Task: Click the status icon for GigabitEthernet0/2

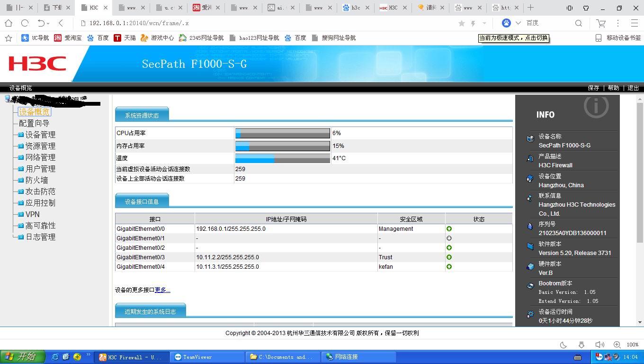Action: point(449,248)
